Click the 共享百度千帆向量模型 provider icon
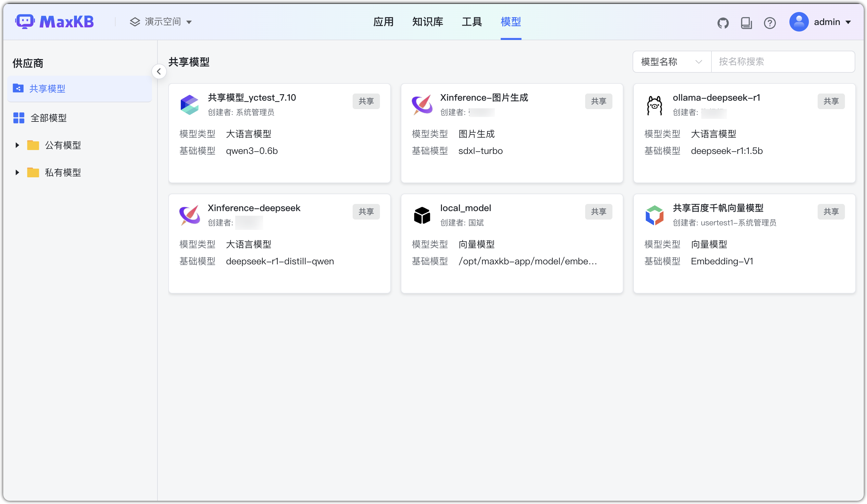 coord(654,215)
